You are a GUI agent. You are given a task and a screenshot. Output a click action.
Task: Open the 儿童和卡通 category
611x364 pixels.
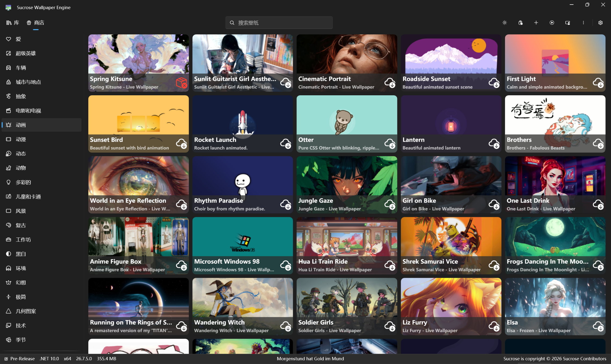point(42,196)
